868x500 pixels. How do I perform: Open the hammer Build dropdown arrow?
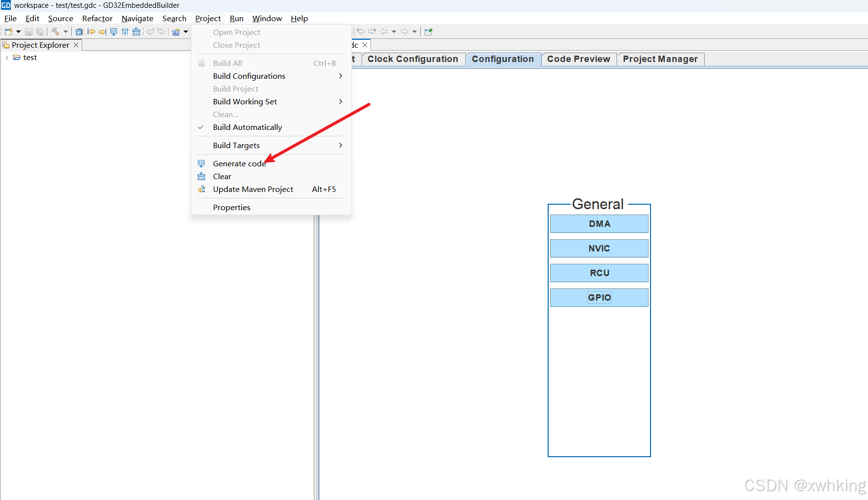point(65,31)
